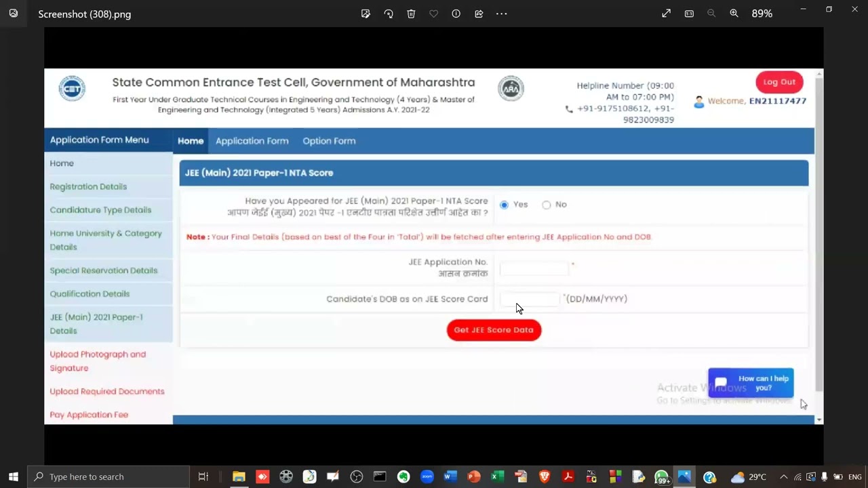Click the Edit image icon in Photos toolbar
The image size is (868, 488).
366,14
